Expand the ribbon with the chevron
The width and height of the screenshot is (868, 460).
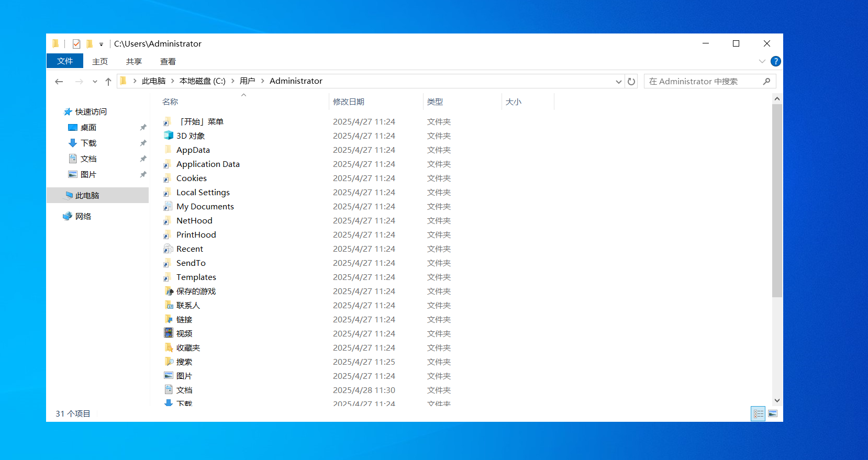click(x=762, y=61)
